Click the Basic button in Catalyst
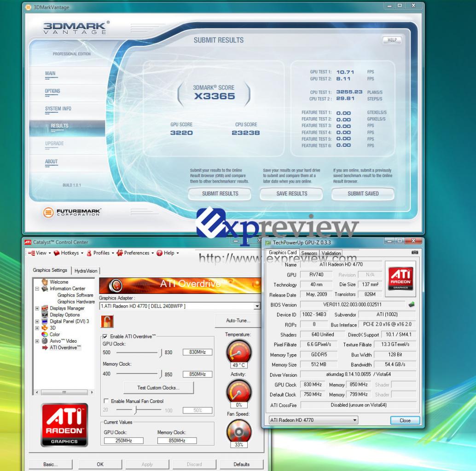 tap(50, 464)
